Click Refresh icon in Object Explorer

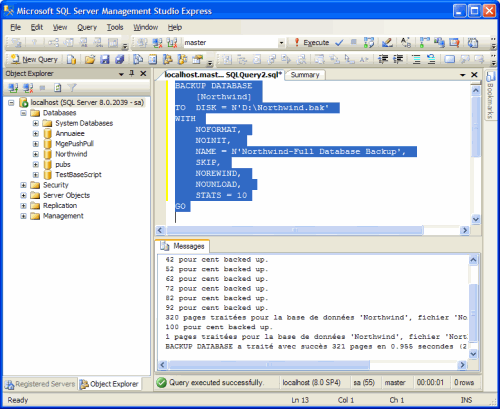pyautogui.click(x=58, y=88)
